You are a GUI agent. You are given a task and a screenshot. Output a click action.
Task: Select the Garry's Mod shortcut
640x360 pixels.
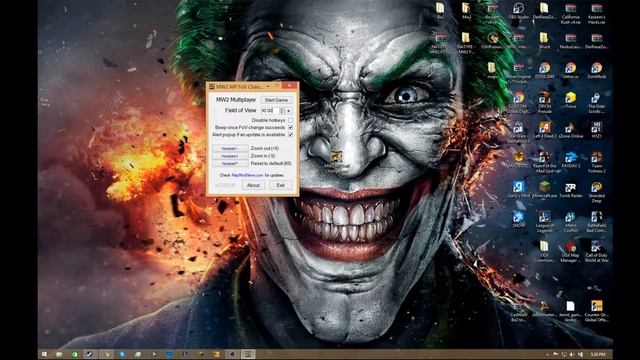coord(518,190)
